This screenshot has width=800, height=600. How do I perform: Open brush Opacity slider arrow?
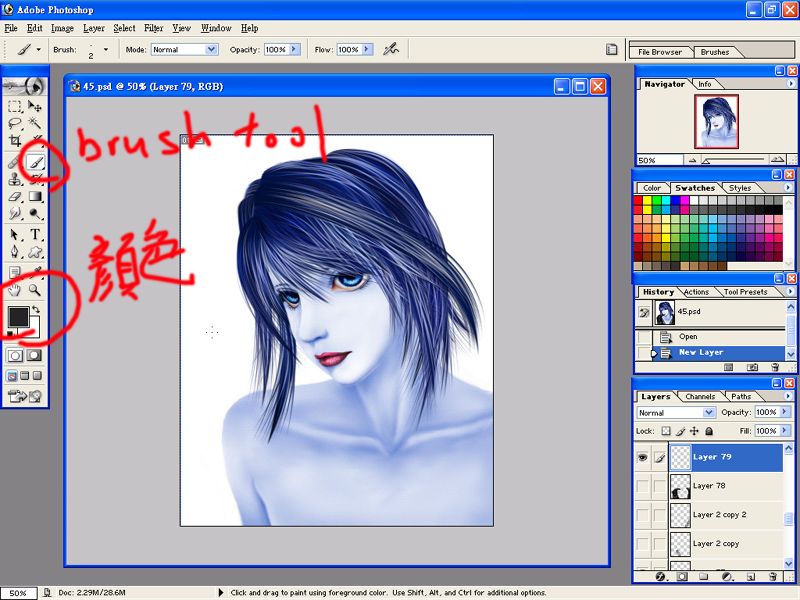294,49
